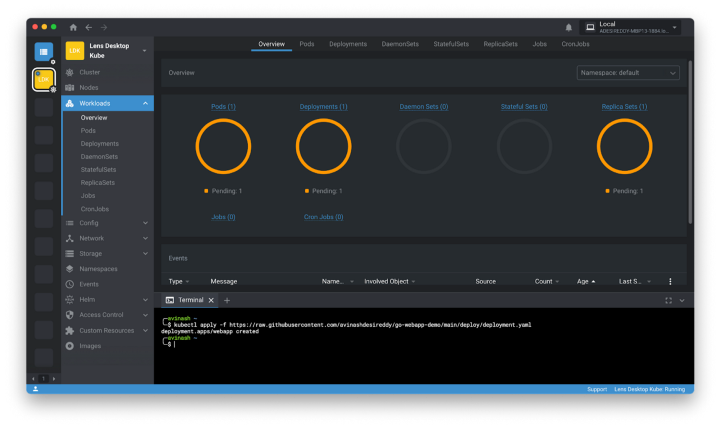This screenshot has height=428, width=720.
Task: Expand the Local sync status dropdown
Action: [x=676, y=27]
